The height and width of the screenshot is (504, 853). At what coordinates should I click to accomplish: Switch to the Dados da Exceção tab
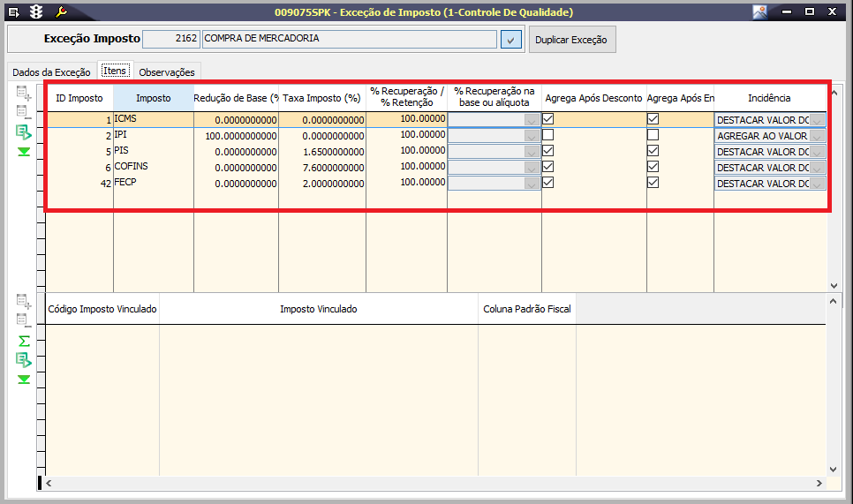(51, 71)
